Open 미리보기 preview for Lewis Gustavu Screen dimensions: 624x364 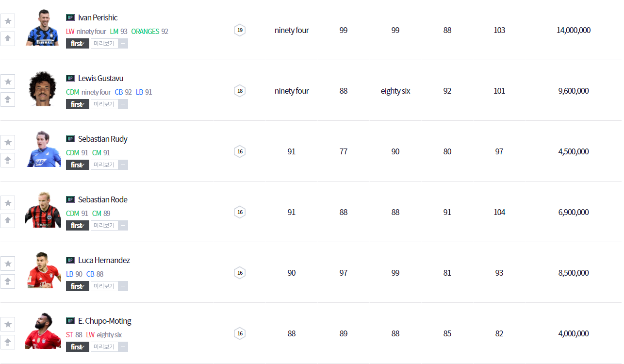tap(104, 104)
